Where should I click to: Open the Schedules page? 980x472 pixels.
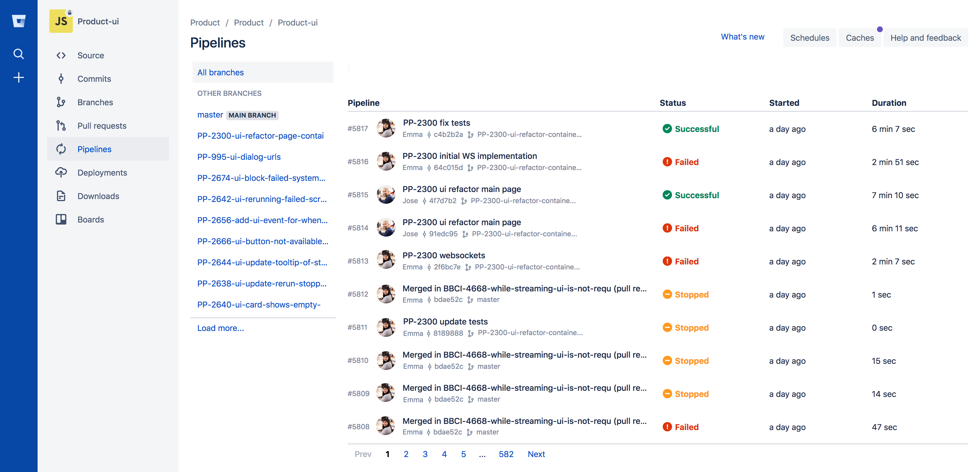810,38
